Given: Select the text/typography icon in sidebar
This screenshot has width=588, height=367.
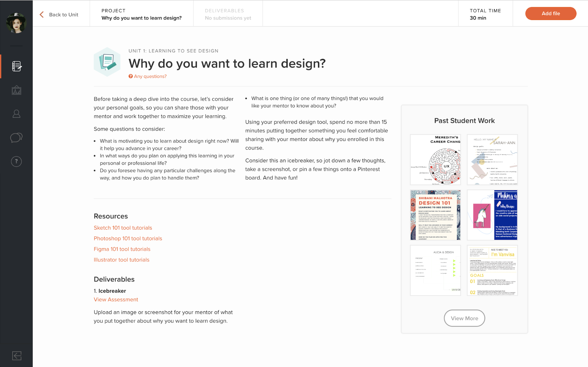Looking at the screenshot, I should (16, 90).
